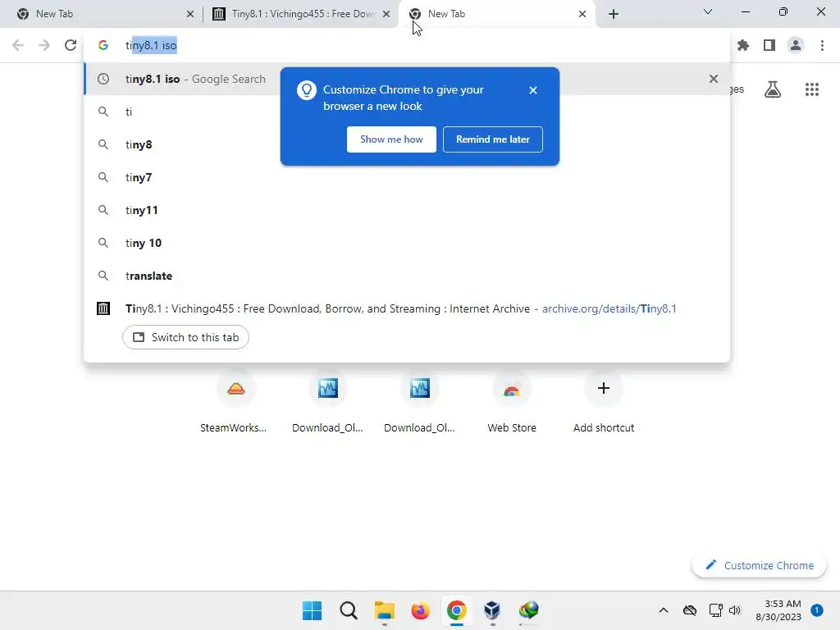Open the clock showing 3:53 AM
This screenshot has width=840, height=630.
(778, 610)
